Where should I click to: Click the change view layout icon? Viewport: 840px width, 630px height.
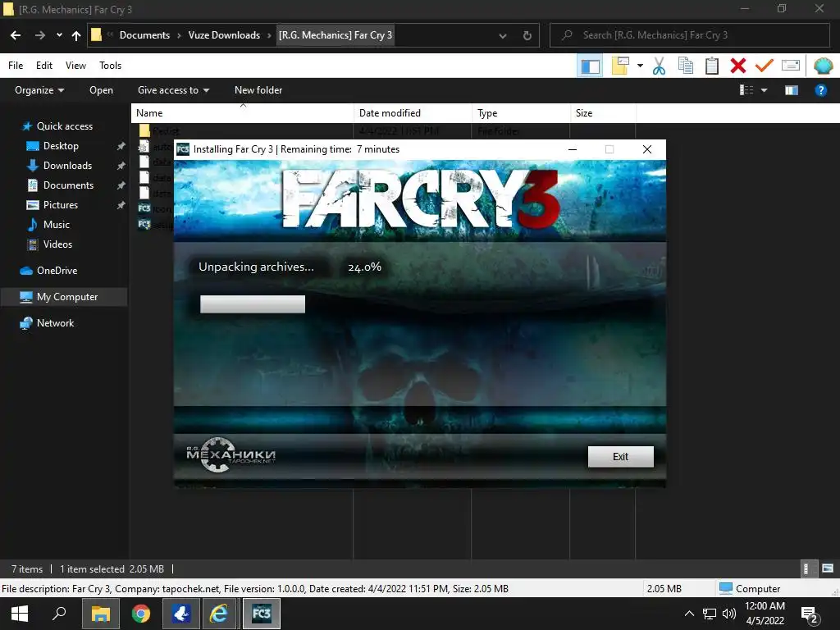[746, 90]
